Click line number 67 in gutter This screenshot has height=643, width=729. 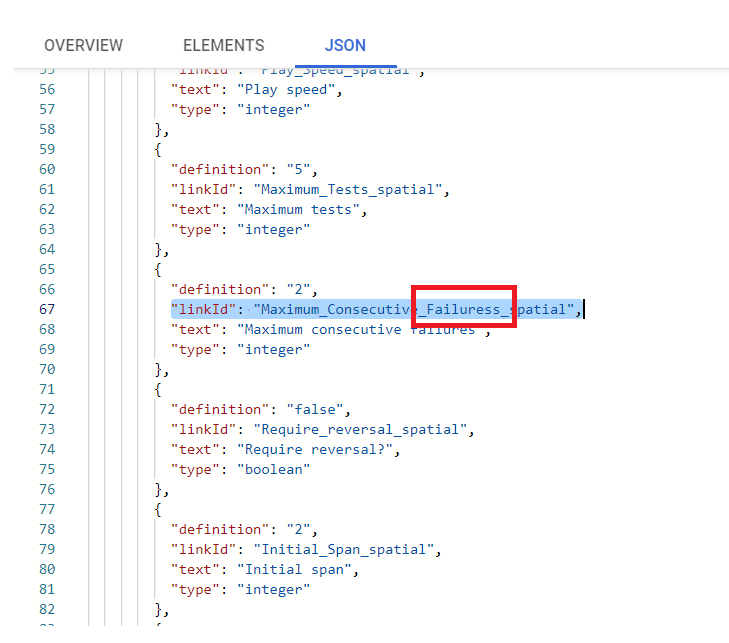click(x=47, y=309)
